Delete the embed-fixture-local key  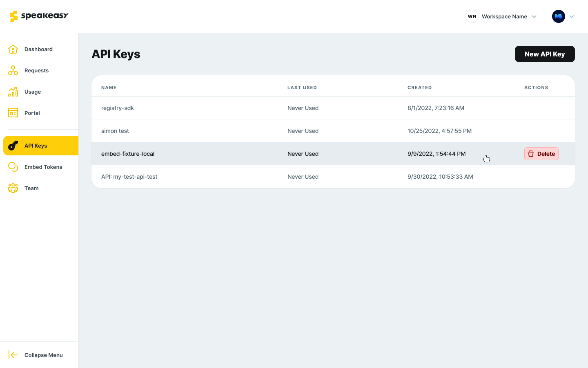click(541, 154)
